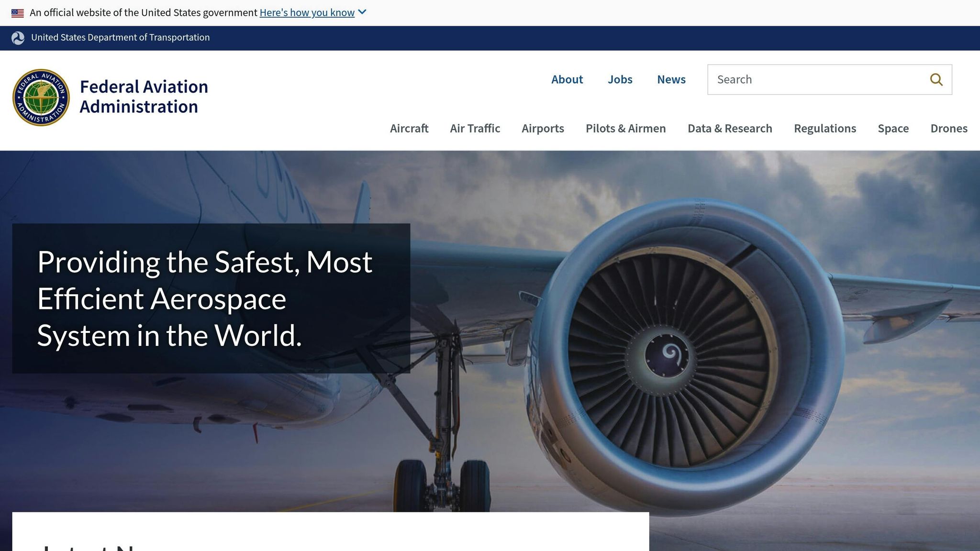980x551 pixels.
Task: Open the Pilots & Airmen menu
Action: [625, 129]
